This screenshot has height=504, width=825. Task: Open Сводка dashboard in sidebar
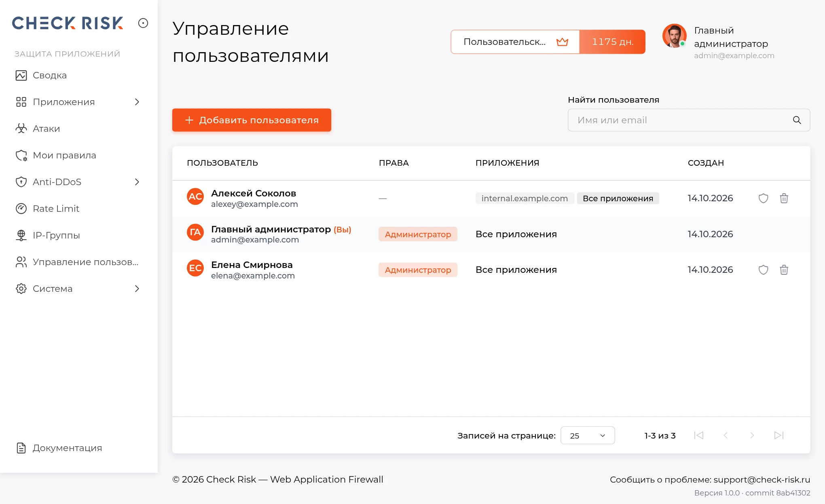(x=49, y=75)
